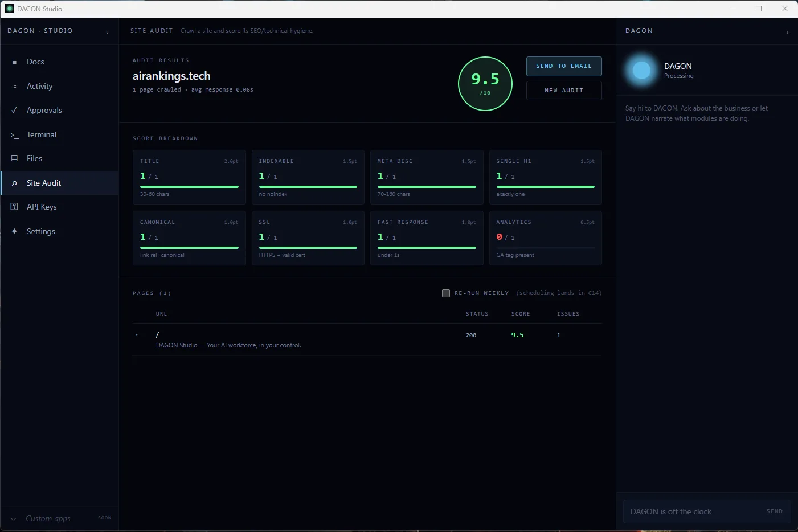Go to the Activity page
Image resolution: width=798 pixels, height=532 pixels.
(60, 86)
